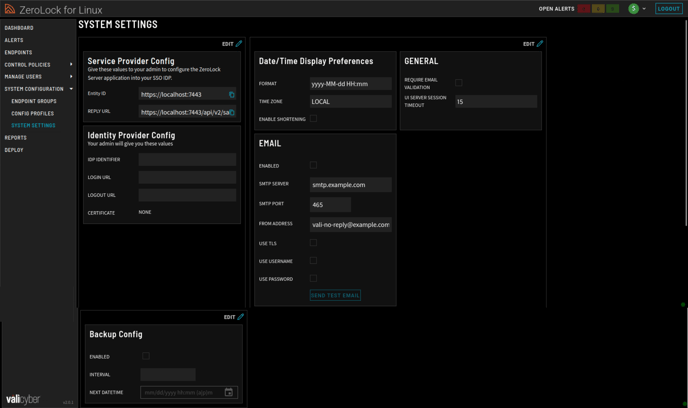Click the date Format field
Screen dimensions: 688x408
[x=351, y=84]
